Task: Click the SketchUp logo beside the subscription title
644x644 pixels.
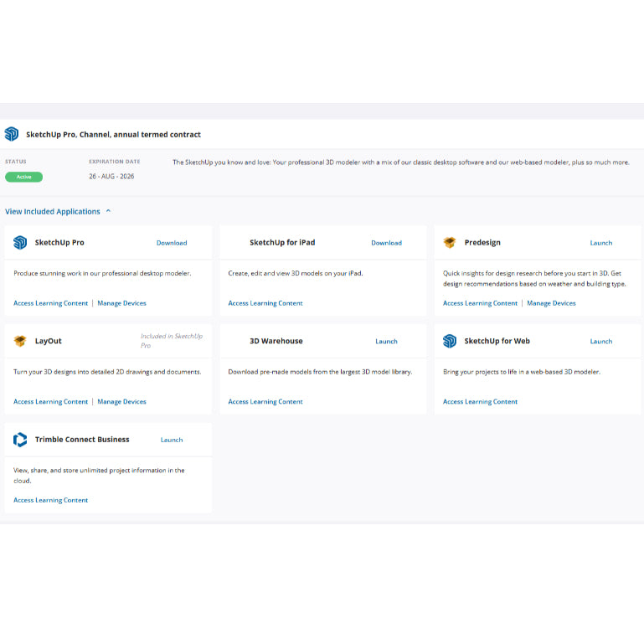Action: (12, 134)
